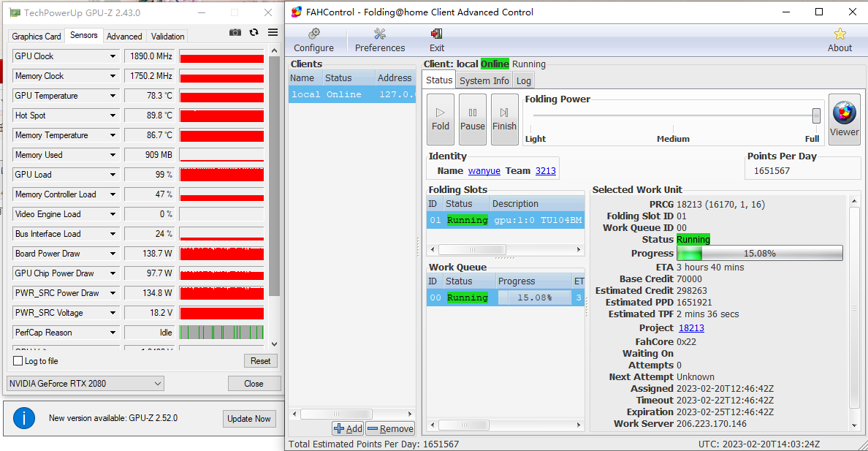Click the Folding Slots Description column header

click(537, 203)
